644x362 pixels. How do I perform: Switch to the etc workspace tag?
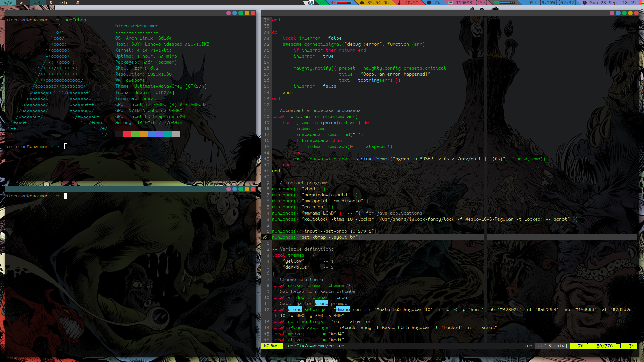click(64, 3)
